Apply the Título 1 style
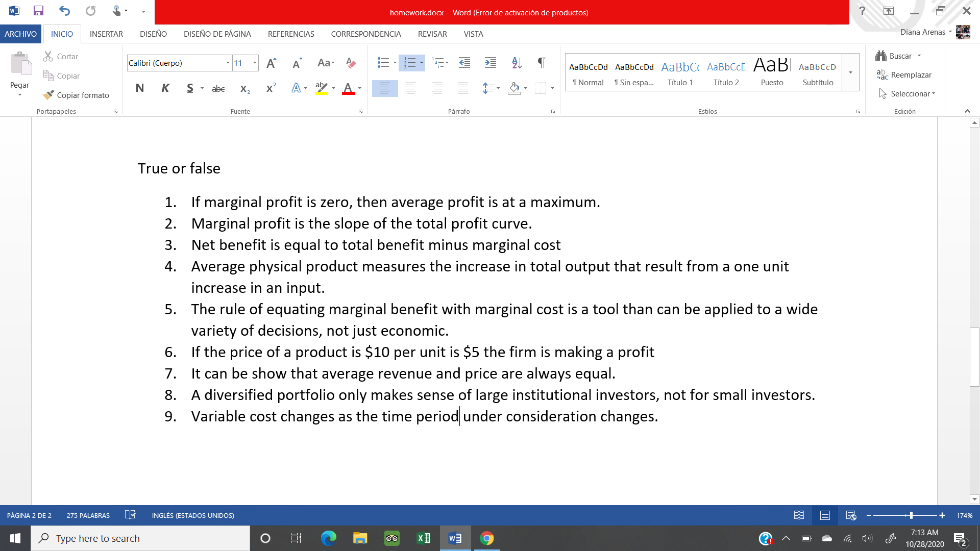 680,72
